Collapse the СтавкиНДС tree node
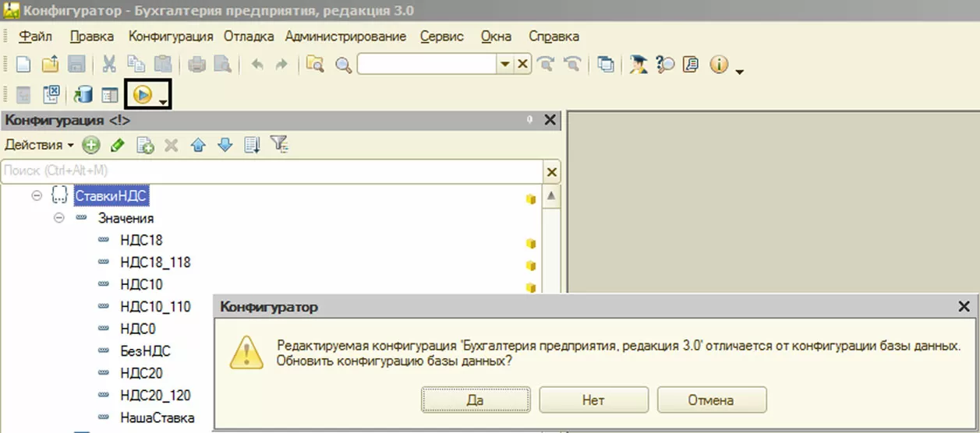 (x=37, y=195)
